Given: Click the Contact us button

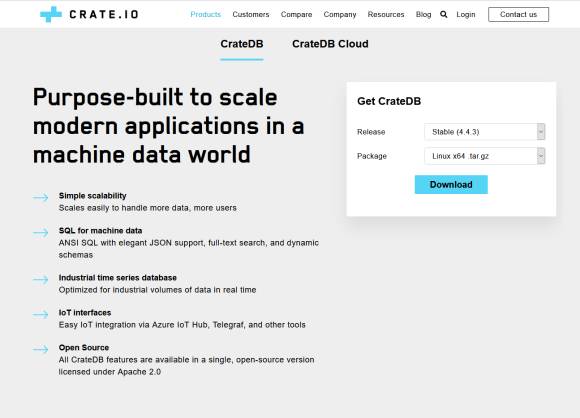Looking at the screenshot, I should point(518,14).
